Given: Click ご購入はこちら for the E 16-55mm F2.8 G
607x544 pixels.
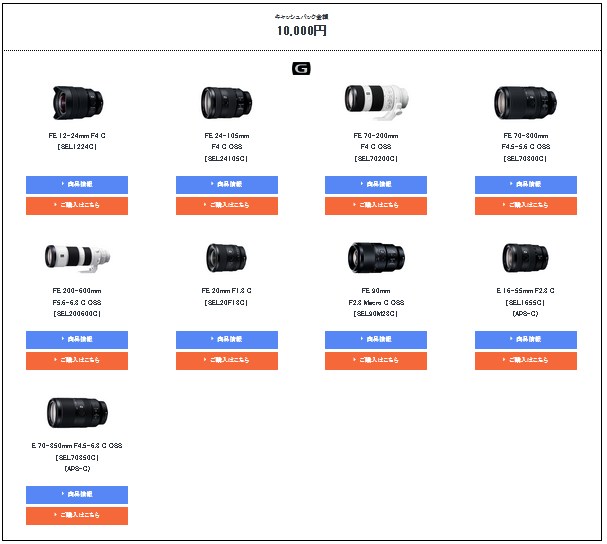Looking at the screenshot, I should 526,360.
